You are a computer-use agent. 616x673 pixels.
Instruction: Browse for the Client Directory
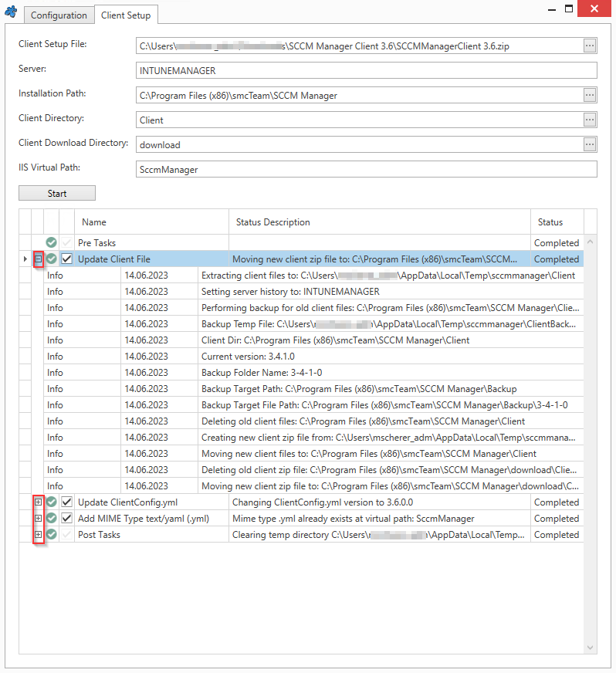tap(590, 120)
